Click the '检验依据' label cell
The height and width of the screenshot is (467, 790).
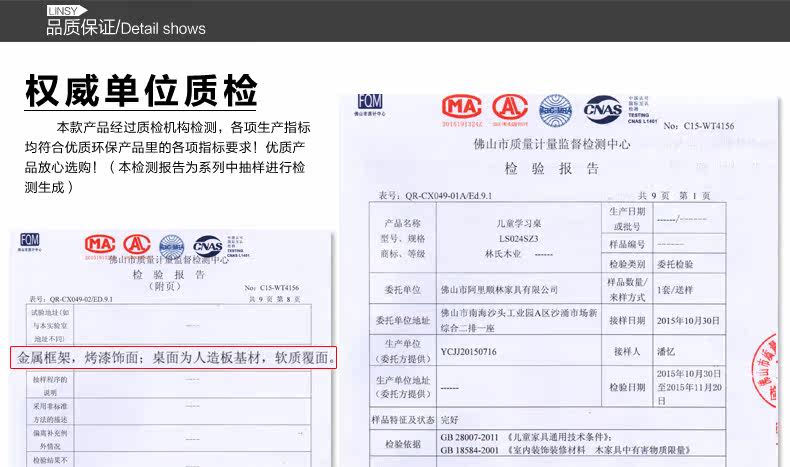pos(403,444)
